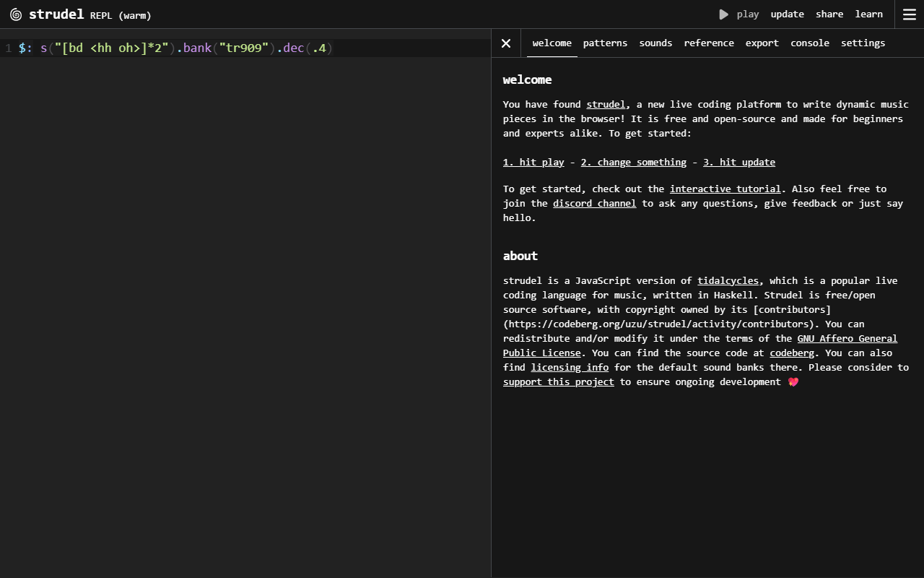Start playback with the play button
This screenshot has height=578, width=924.
tap(739, 14)
